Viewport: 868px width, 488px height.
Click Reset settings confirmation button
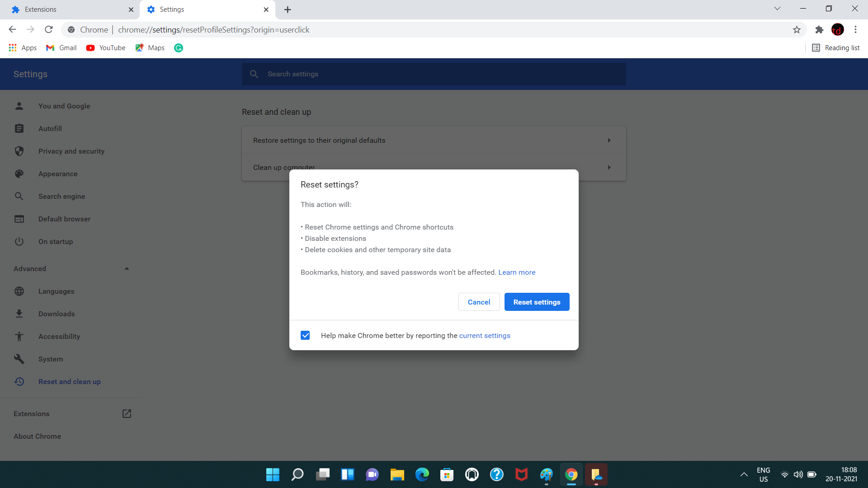coord(537,301)
